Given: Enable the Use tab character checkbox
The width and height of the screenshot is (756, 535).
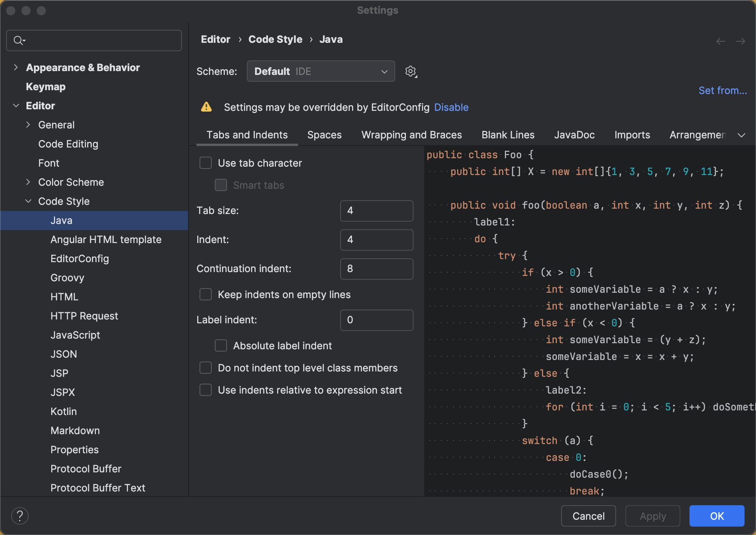Looking at the screenshot, I should click(x=205, y=162).
